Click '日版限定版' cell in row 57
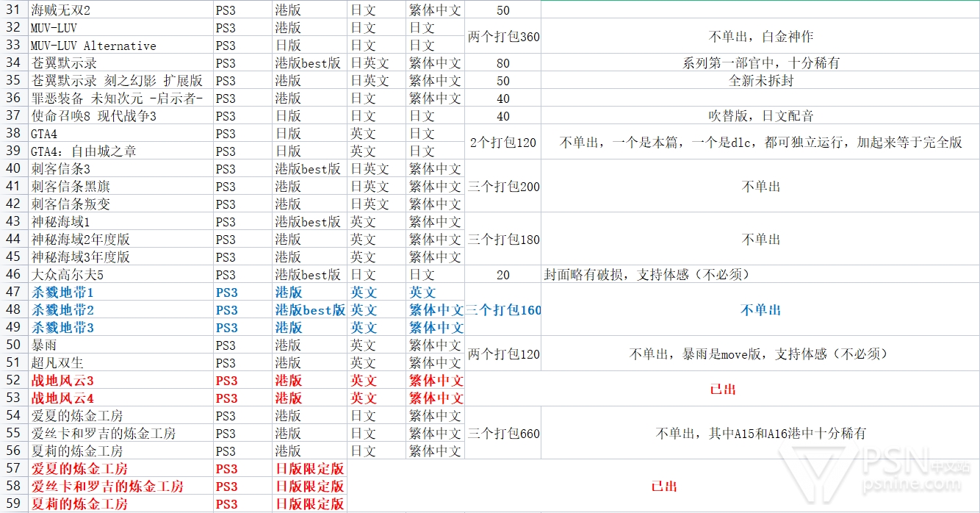980x513 pixels. click(309, 469)
